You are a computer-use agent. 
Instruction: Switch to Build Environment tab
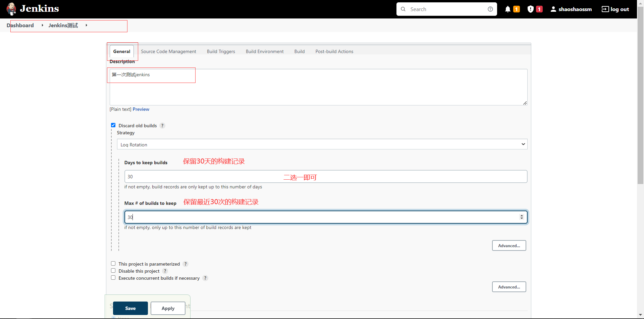(x=265, y=51)
